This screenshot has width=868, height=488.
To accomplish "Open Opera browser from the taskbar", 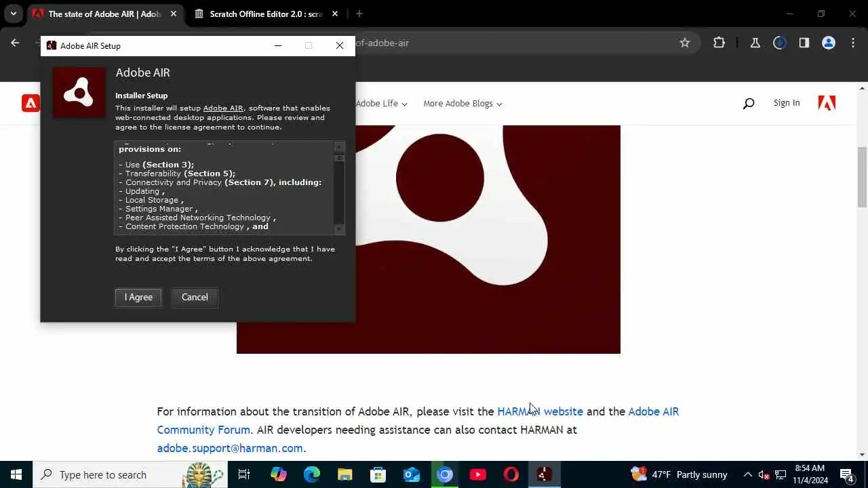I will click(511, 474).
